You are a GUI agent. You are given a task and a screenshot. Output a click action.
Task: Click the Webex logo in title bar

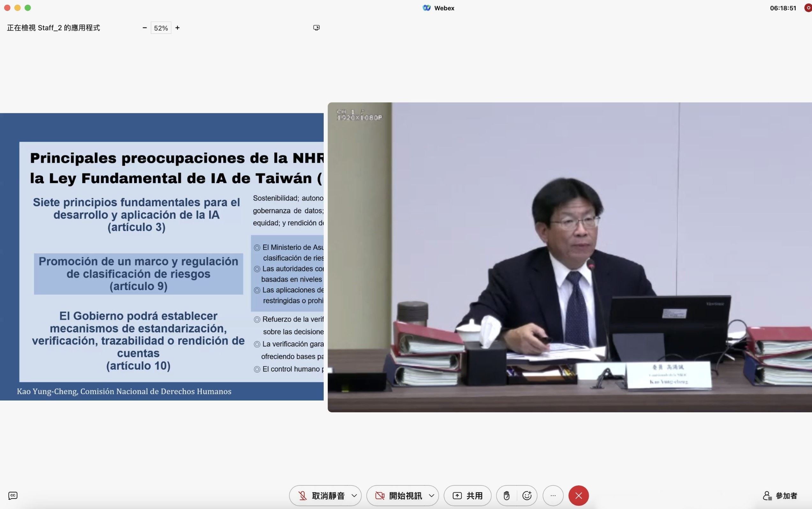tap(426, 8)
